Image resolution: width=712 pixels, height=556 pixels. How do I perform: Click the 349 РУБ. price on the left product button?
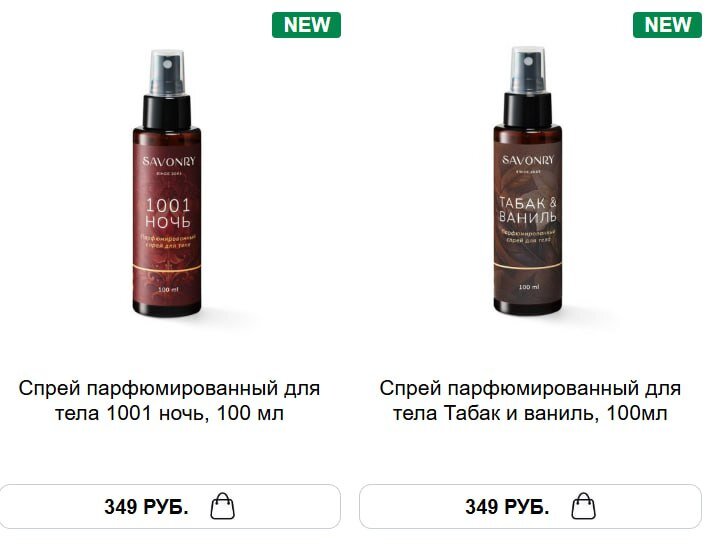pyautogui.click(x=146, y=506)
